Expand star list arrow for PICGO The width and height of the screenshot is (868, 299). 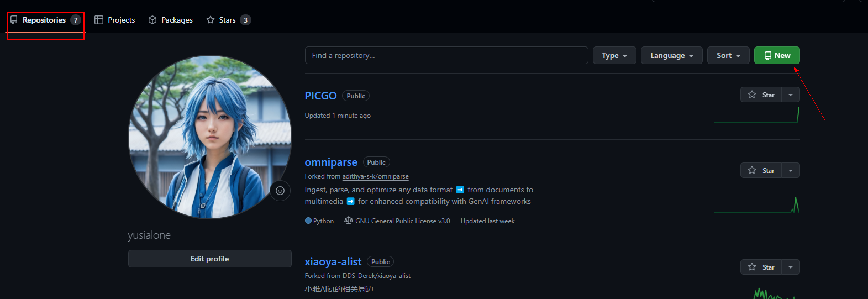(x=791, y=95)
